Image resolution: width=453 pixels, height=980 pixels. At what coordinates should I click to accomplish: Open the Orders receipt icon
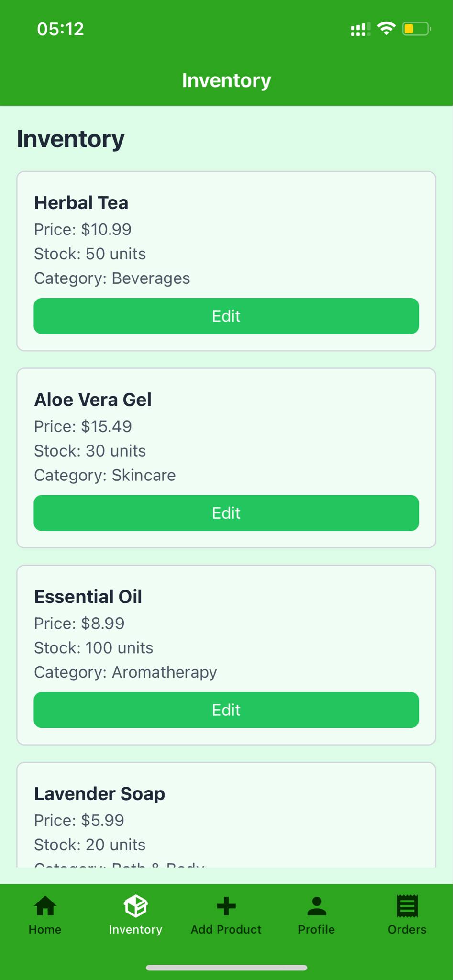tap(407, 906)
